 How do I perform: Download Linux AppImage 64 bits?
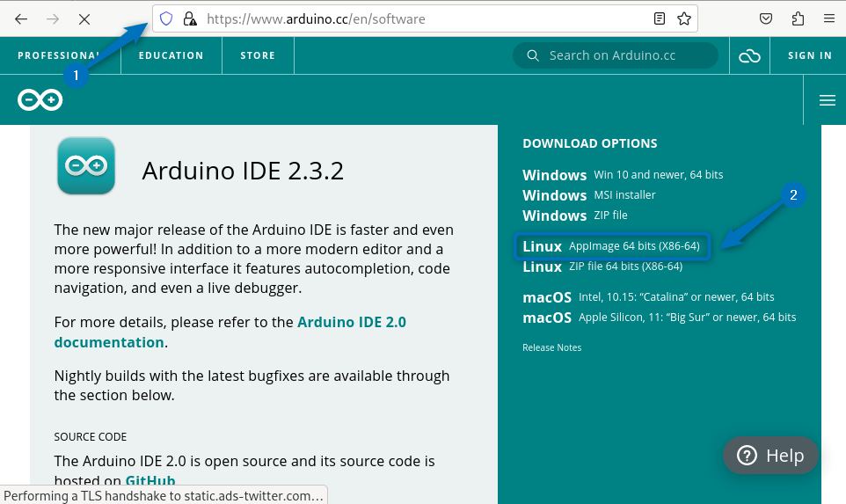pos(611,246)
